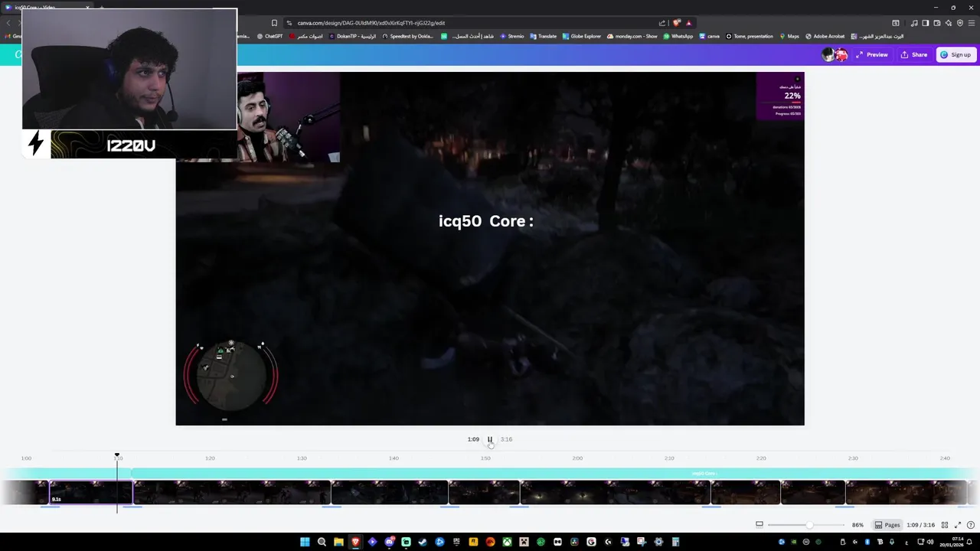Click the playhead marker on the timeline
The height and width of the screenshot is (551, 980).
coord(117,456)
